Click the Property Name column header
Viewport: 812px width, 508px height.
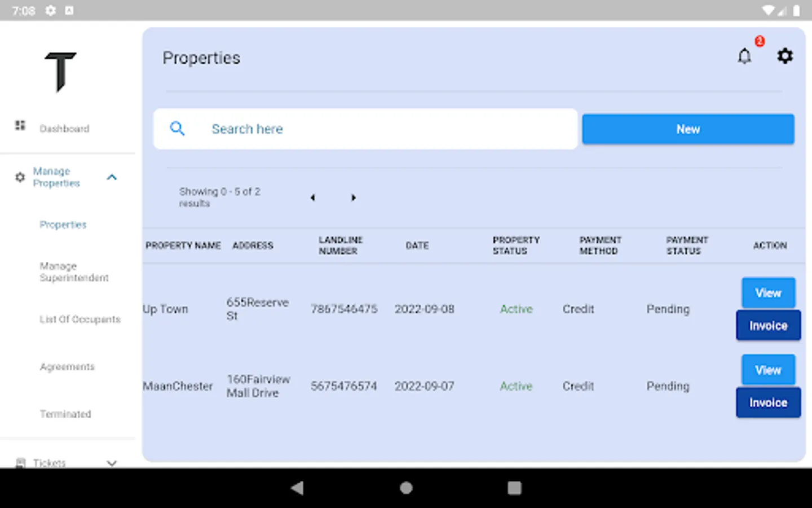(x=183, y=246)
